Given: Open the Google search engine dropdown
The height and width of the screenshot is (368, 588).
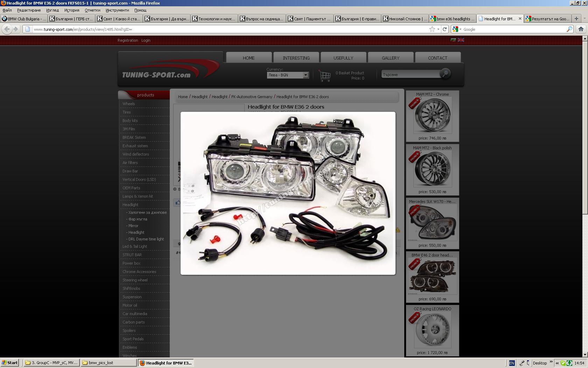Looking at the screenshot, I should (456, 29).
